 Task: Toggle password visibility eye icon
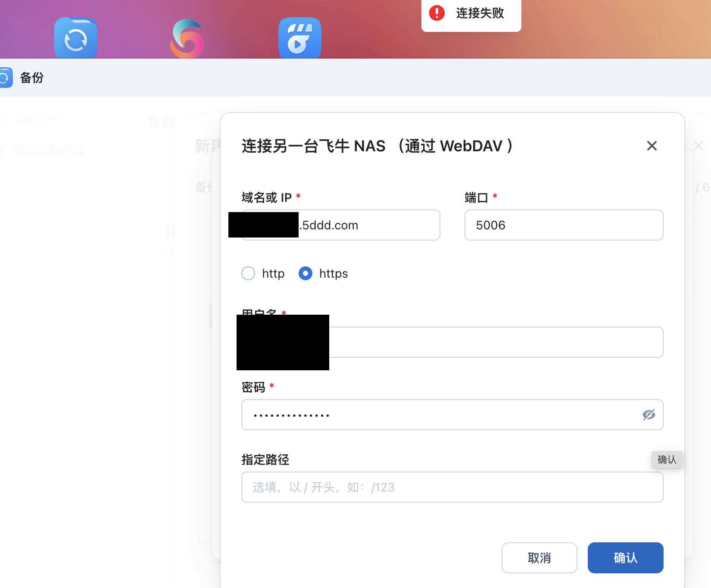click(x=649, y=415)
